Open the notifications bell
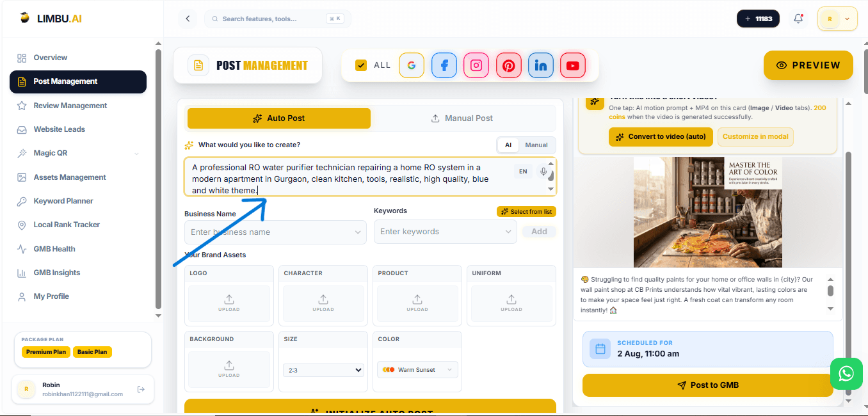Screen dimensions: 868x416 pos(798,19)
